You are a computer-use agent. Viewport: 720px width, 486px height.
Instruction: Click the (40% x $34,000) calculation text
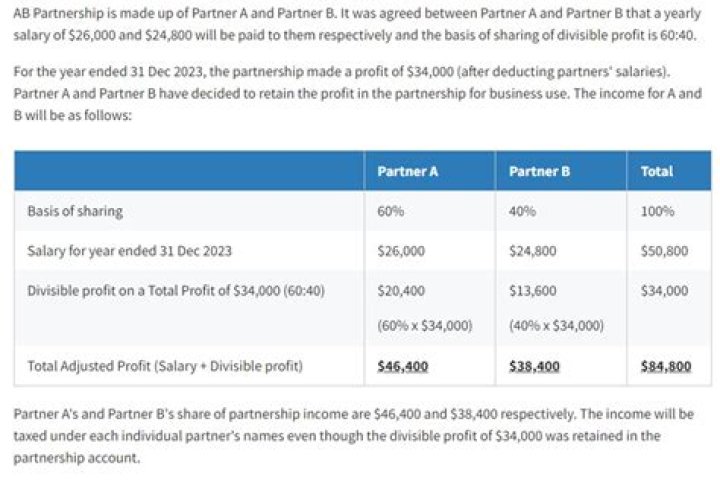click(x=556, y=326)
